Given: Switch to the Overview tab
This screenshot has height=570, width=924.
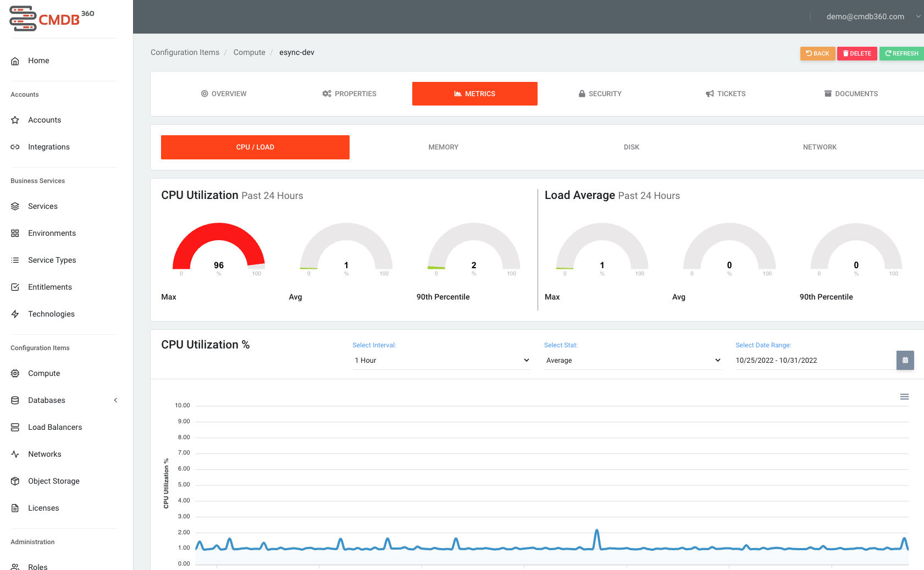Looking at the screenshot, I should 224,93.
